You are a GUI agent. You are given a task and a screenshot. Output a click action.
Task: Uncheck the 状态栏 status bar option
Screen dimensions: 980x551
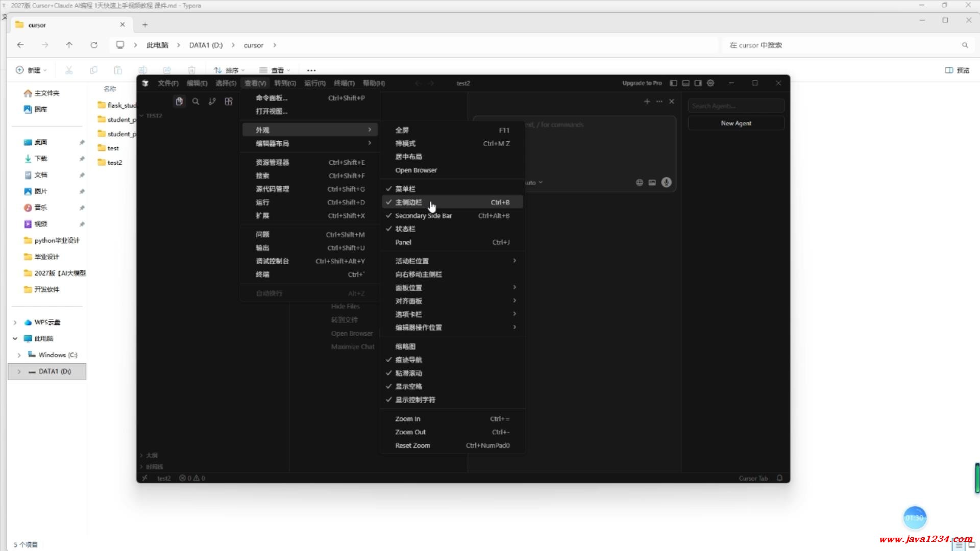click(x=405, y=229)
